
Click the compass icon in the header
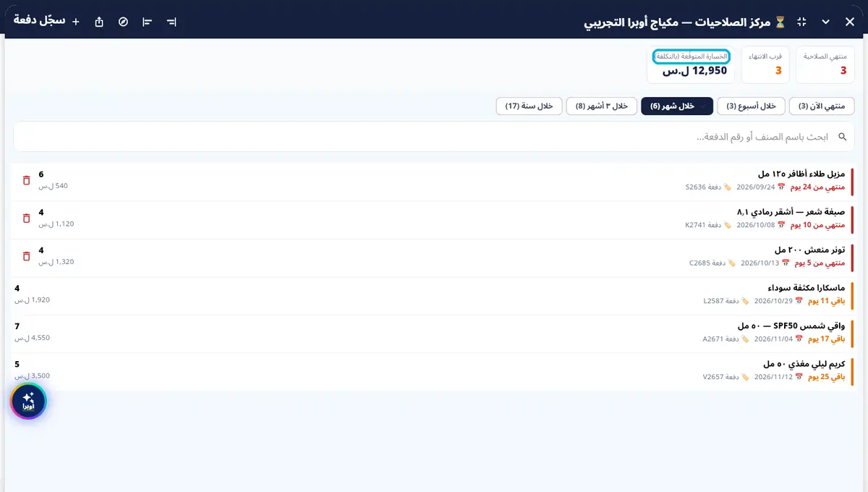coord(123,22)
